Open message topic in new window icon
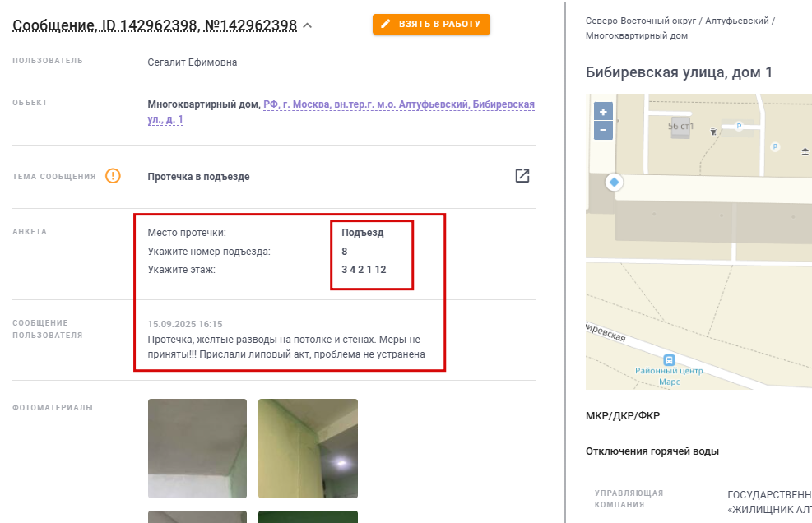Viewport: 812px width, 523px height. [522, 176]
